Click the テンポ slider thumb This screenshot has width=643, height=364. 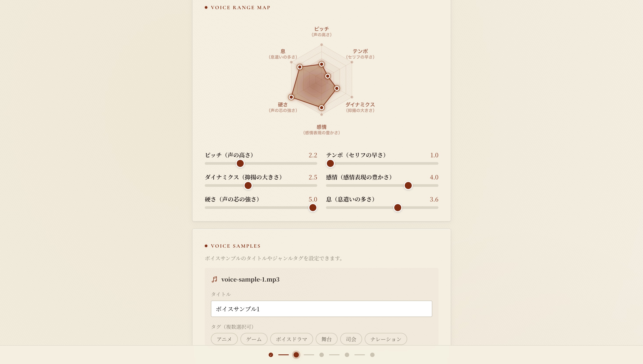coord(330,163)
